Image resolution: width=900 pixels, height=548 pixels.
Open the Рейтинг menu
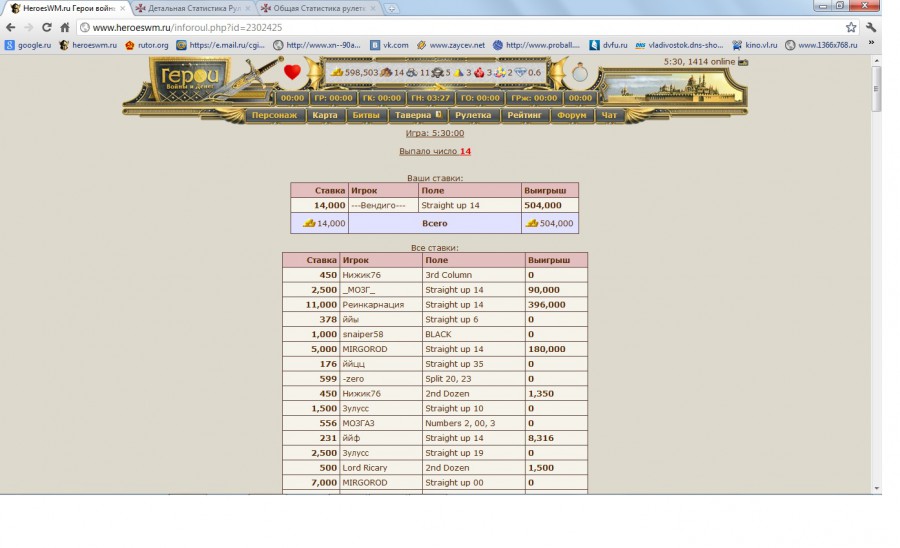(524, 115)
